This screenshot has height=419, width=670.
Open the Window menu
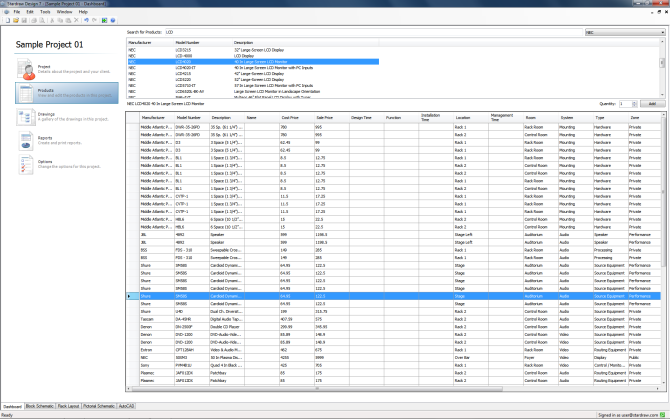tap(62, 12)
